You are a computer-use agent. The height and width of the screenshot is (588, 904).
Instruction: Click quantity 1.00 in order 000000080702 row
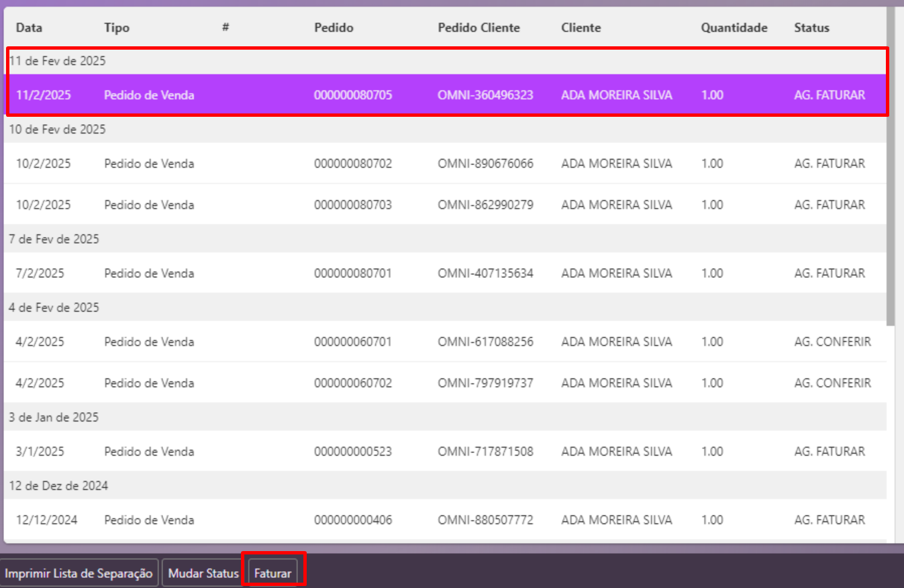(712, 163)
